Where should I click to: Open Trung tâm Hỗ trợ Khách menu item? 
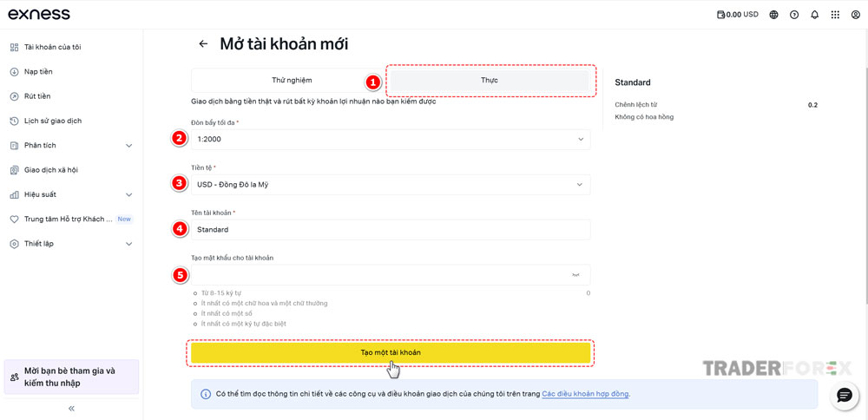(69, 220)
